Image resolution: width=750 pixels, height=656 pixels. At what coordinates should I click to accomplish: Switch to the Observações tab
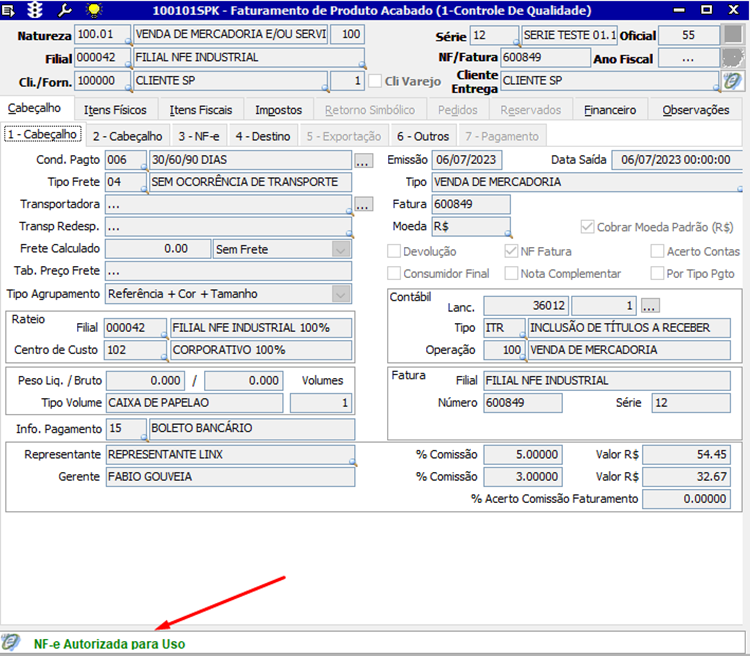pyautogui.click(x=695, y=110)
